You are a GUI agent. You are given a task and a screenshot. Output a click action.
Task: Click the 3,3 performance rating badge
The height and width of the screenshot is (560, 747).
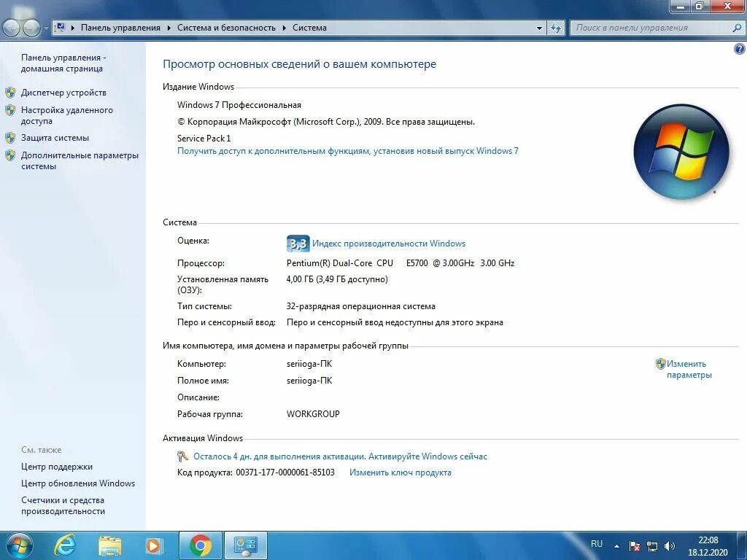click(298, 244)
